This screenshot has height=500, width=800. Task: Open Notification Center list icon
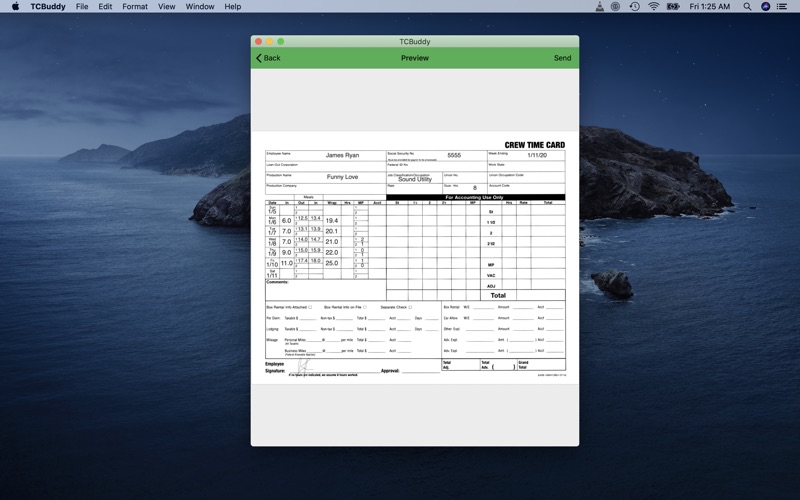782,7
